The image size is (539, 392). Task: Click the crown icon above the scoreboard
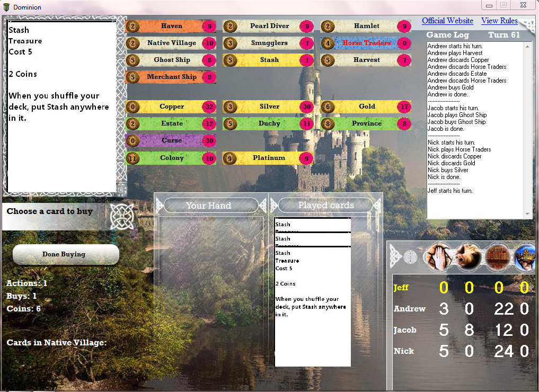click(526, 256)
